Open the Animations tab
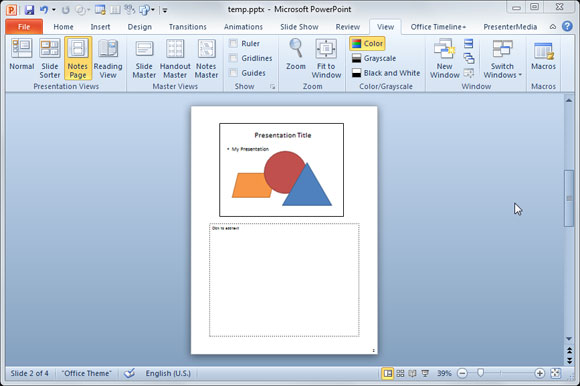 click(243, 27)
